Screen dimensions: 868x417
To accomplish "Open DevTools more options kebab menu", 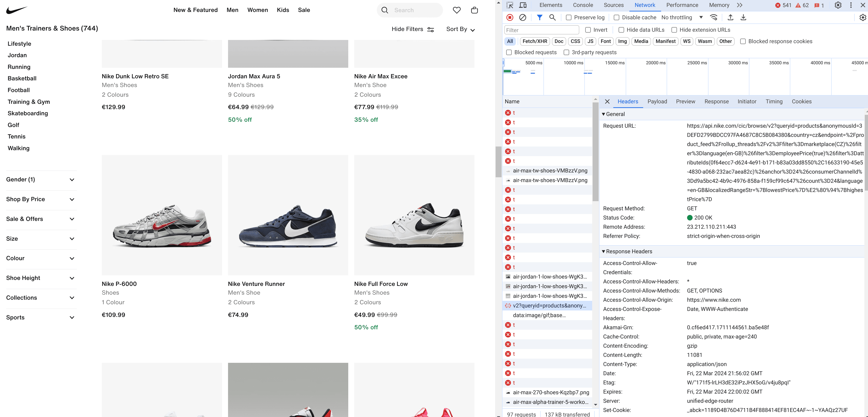I will [x=851, y=5].
